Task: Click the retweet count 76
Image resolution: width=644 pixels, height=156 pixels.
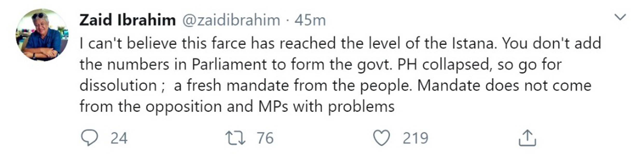Action: coord(265,138)
